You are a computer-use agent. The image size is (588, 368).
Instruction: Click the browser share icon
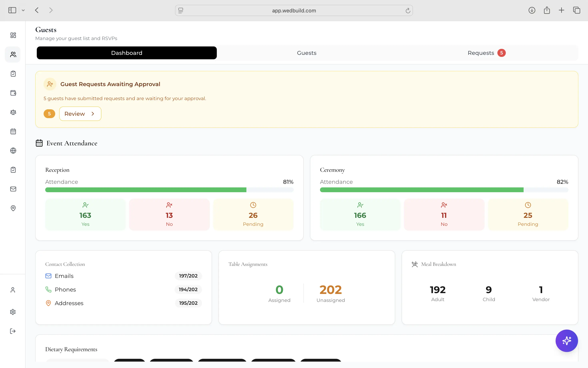547,10
